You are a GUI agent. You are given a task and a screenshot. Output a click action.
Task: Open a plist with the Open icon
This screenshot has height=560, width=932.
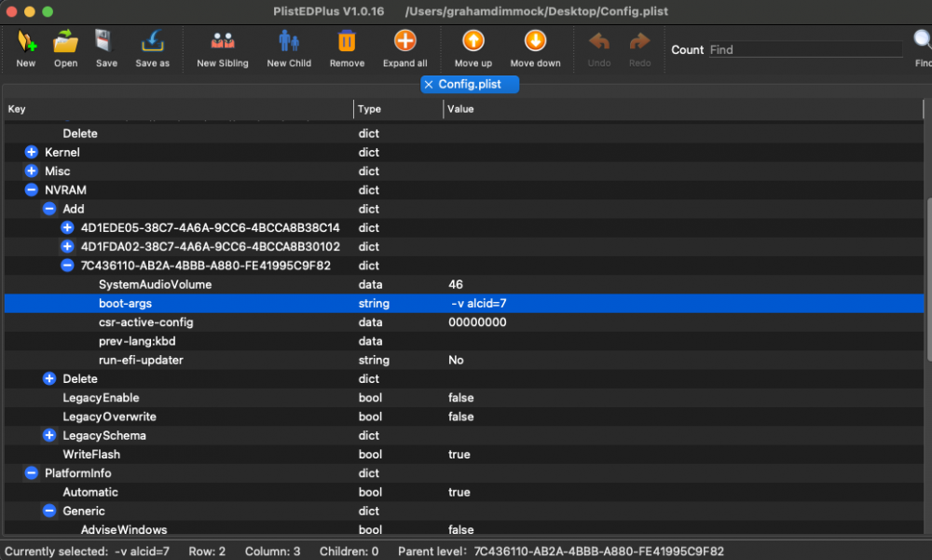65,42
